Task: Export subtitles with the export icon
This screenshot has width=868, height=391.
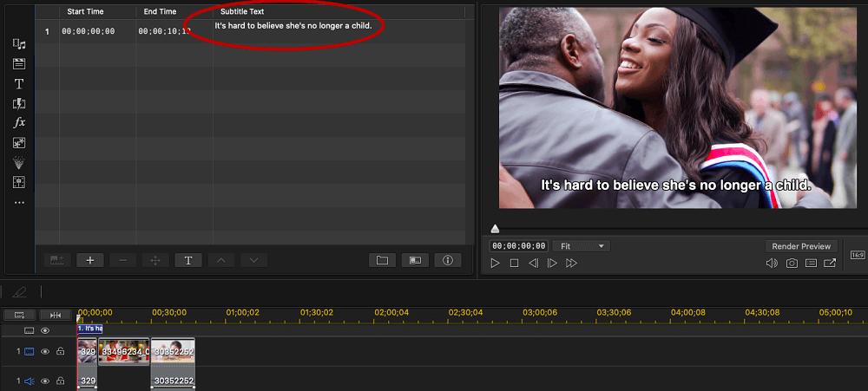Action: tap(415, 260)
